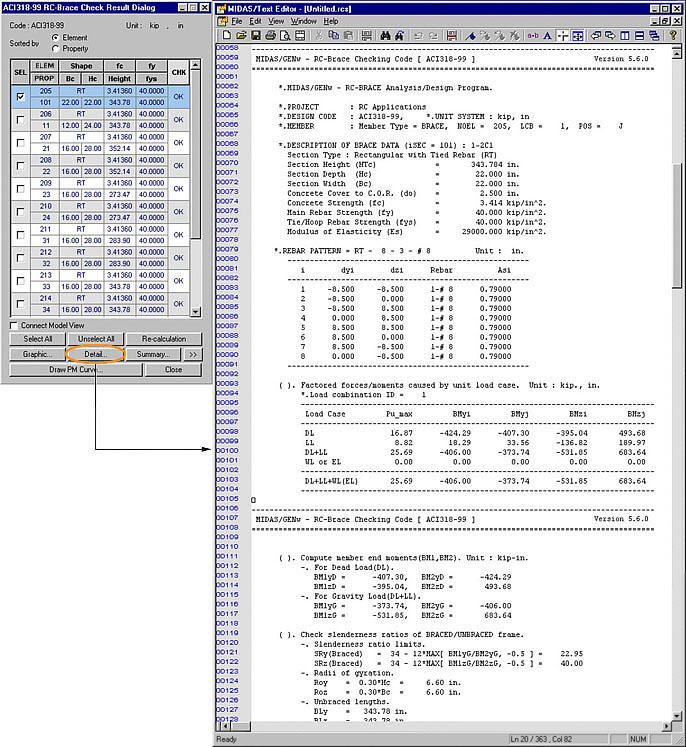The width and height of the screenshot is (686, 747).
Task: Click the Cascade windows icon
Action: [654, 35]
